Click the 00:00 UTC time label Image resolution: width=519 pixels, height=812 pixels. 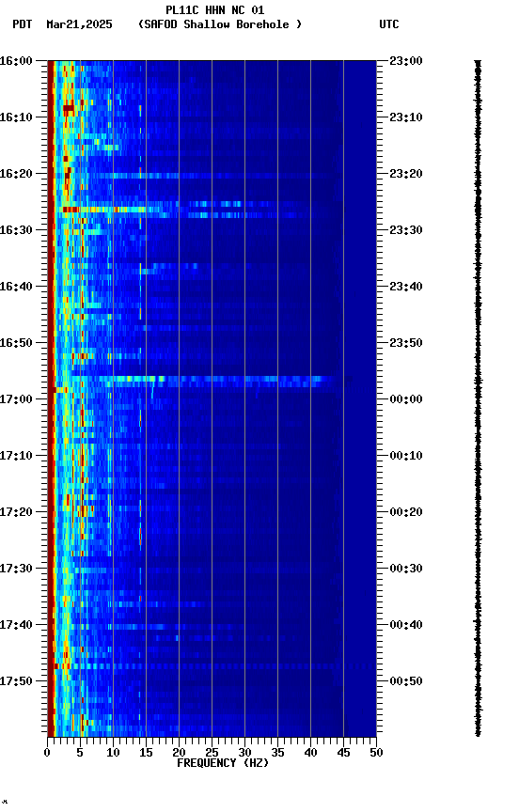coord(406,399)
